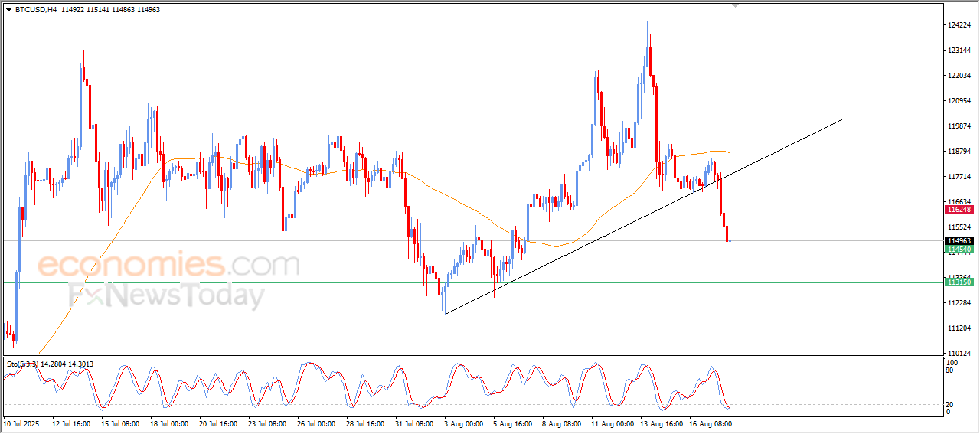The height and width of the screenshot is (434, 980).
Task: Click the 18 Jul 00:00 time label
Action: 168,423
